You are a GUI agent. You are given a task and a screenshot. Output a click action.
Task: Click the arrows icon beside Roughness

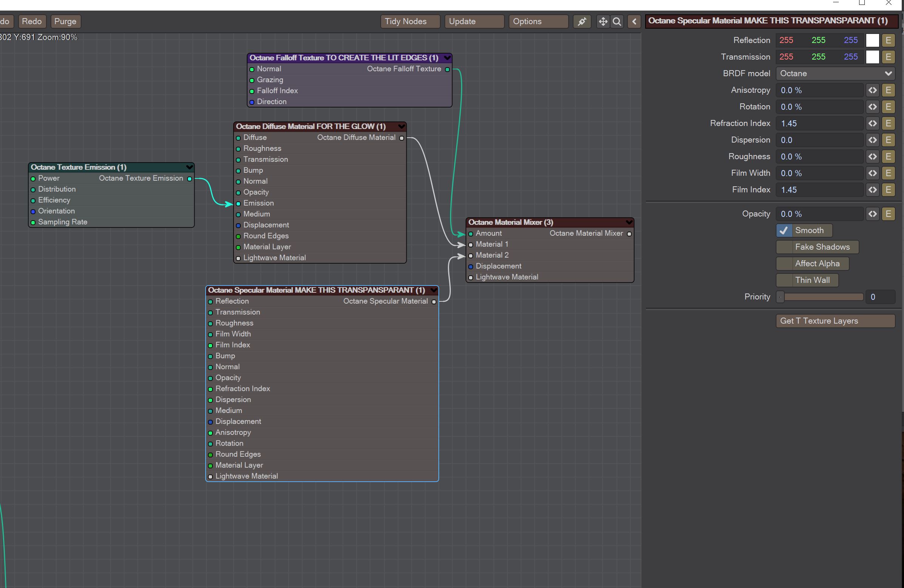[872, 157]
